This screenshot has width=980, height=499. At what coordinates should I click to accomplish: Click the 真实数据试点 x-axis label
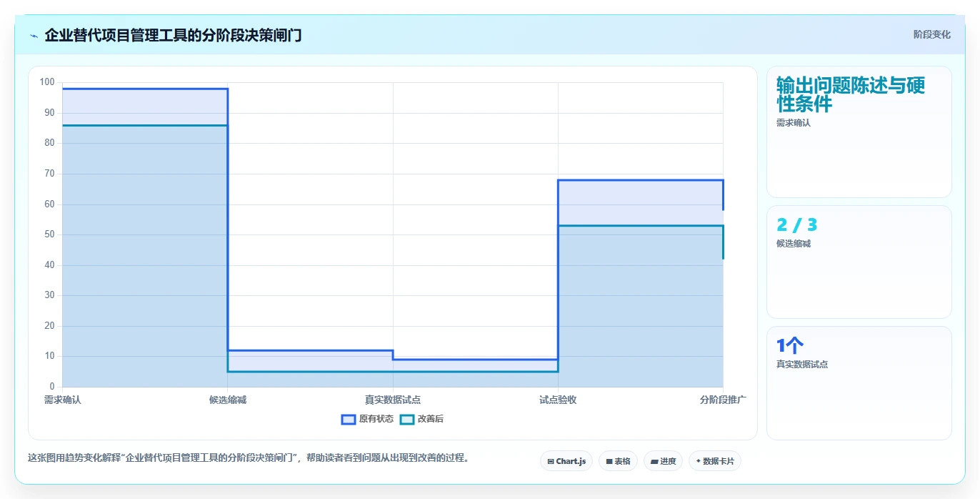393,400
